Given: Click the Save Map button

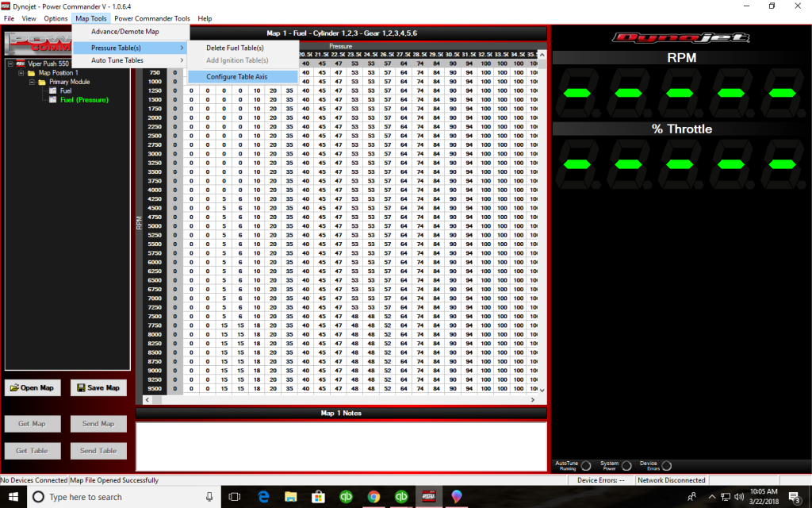Looking at the screenshot, I should pyautogui.click(x=98, y=387).
